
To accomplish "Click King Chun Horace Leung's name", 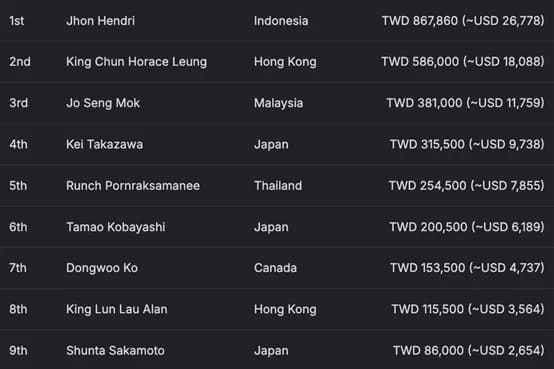I will (x=136, y=62).
